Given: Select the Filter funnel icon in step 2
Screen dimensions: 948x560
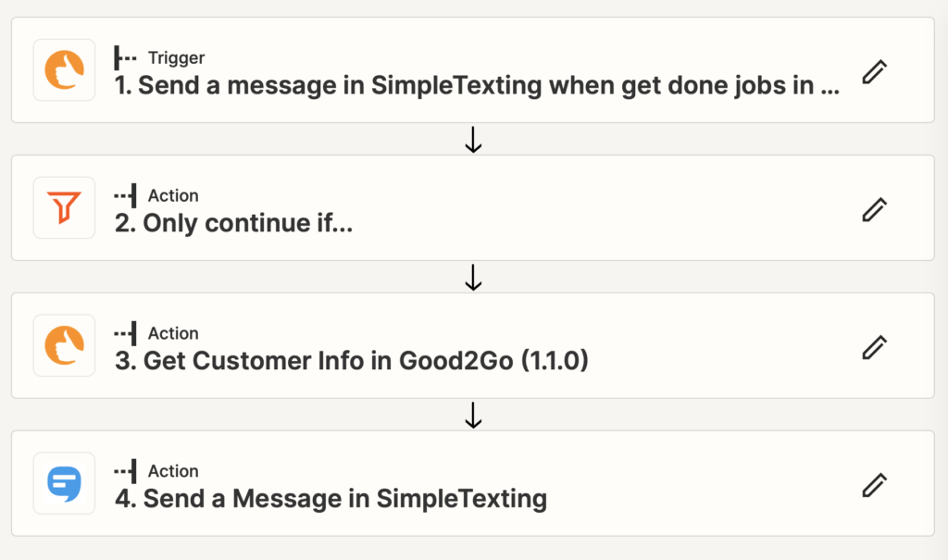Looking at the screenshot, I should pos(63,207).
